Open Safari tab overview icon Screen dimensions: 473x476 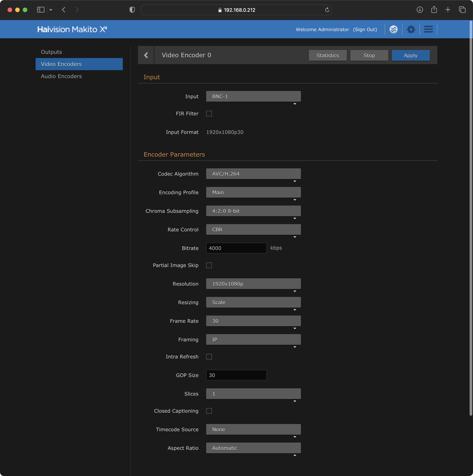click(x=462, y=10)
